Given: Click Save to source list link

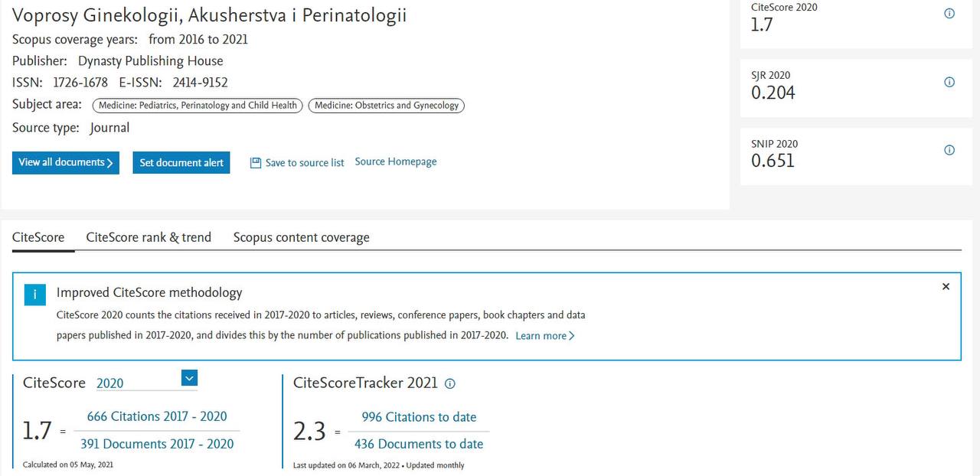Looking at the screenshot, I should (305, 162).
